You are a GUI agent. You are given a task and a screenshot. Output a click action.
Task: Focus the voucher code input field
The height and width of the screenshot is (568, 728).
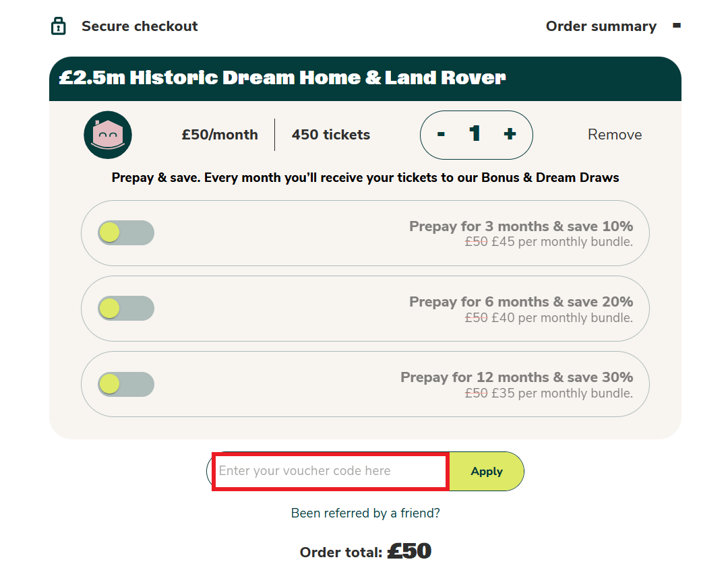pos(330,471)
